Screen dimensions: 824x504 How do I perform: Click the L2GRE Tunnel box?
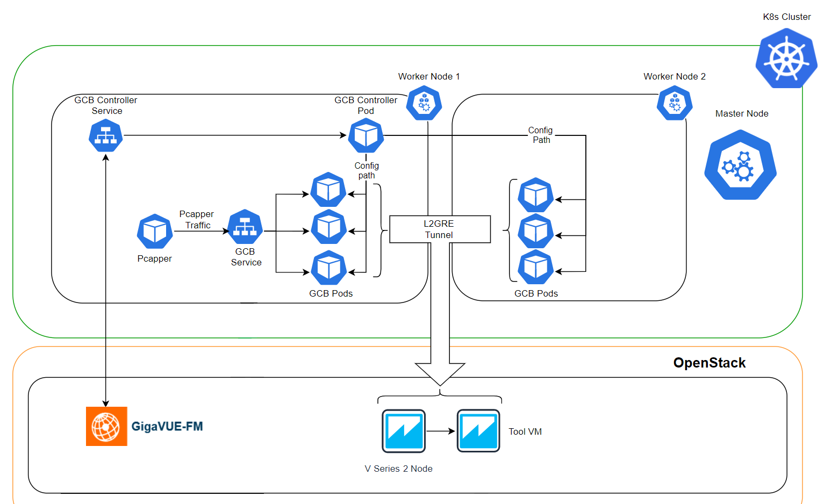[440, 229]
